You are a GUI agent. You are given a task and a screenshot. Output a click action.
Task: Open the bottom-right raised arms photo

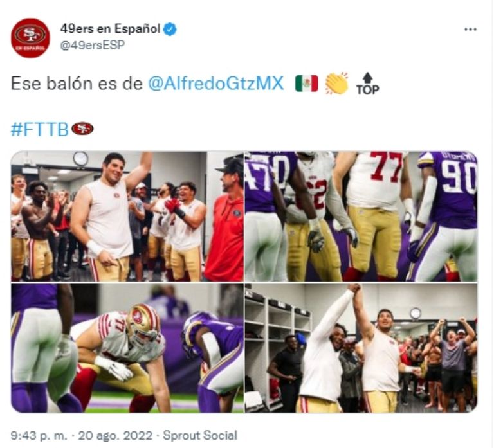pyautogui.click(x=361, y=348)
